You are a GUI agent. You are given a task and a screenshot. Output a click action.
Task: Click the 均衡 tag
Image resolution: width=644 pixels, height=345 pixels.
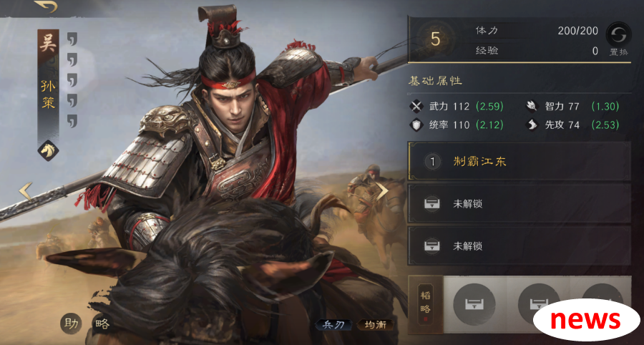[376, 325]
